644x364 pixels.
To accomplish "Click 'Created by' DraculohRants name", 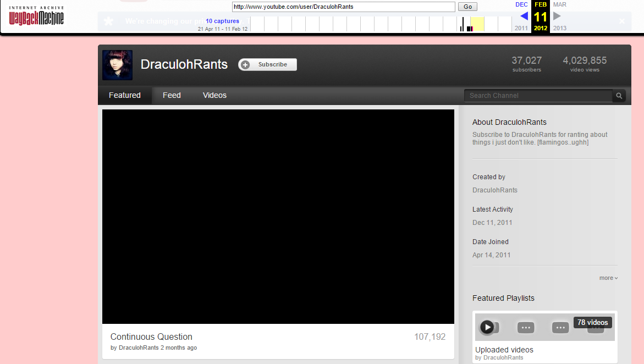I will point(495,190).
